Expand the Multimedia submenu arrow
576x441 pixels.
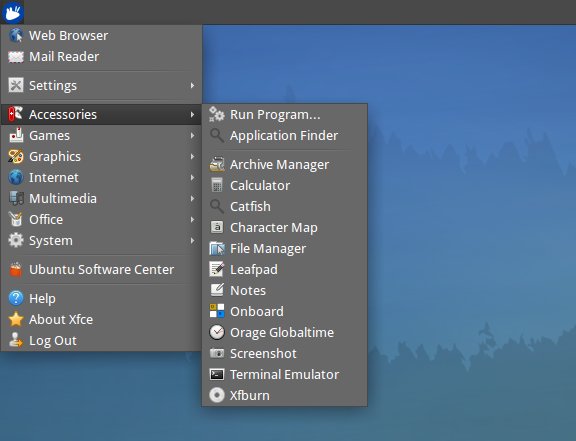(192, 198)
